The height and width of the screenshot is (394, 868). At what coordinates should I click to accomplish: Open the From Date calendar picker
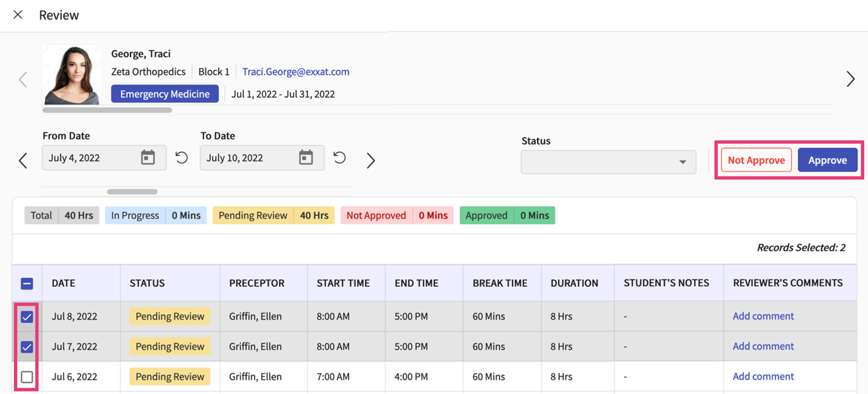click(149, 158)
